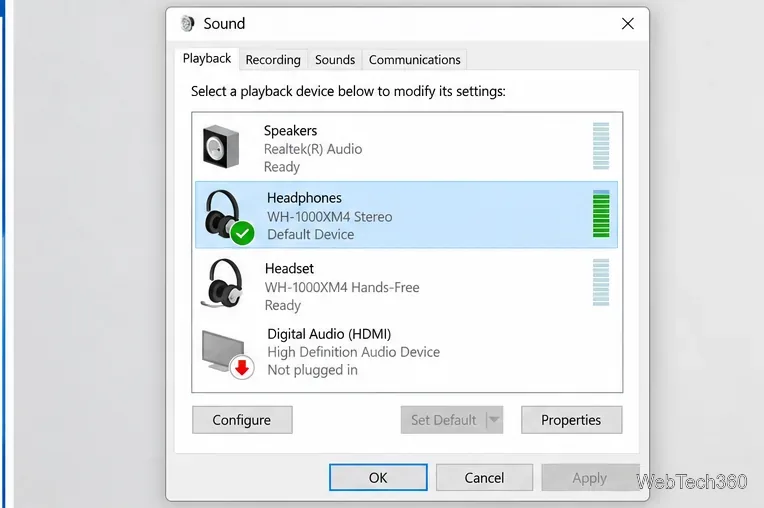Click the "Default Device" status text
This screenshot has height=508, width=764.
[x=310, y=234]
